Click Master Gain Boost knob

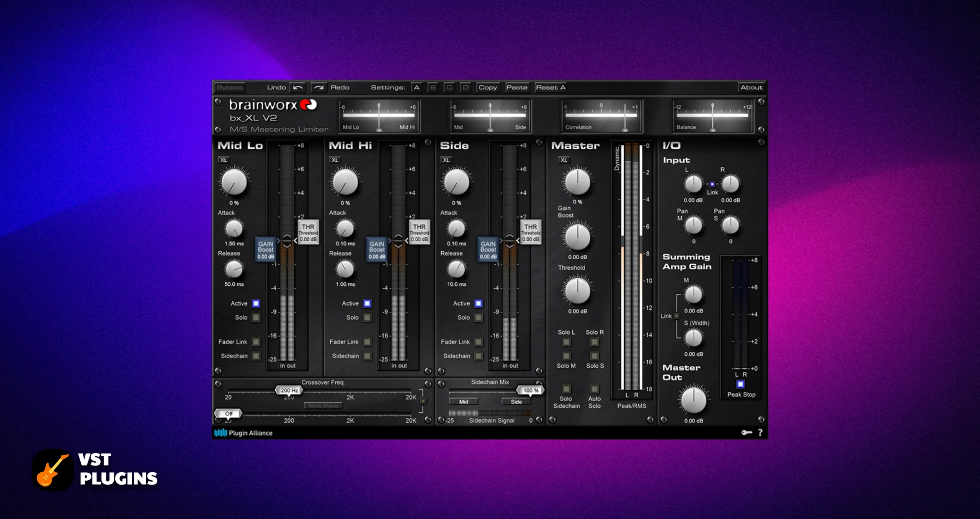tap(578, 237)
